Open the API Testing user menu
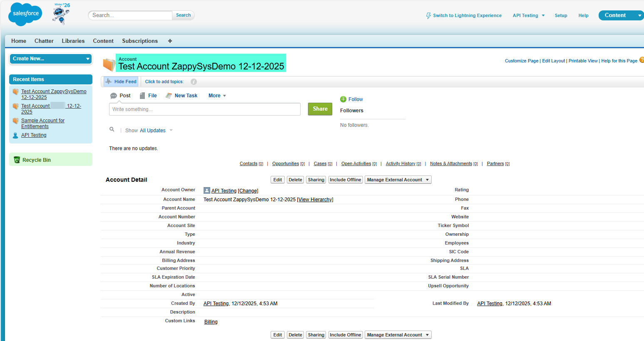Image resolution: width=644 pixels, height=341 pixels. point(528,15)
